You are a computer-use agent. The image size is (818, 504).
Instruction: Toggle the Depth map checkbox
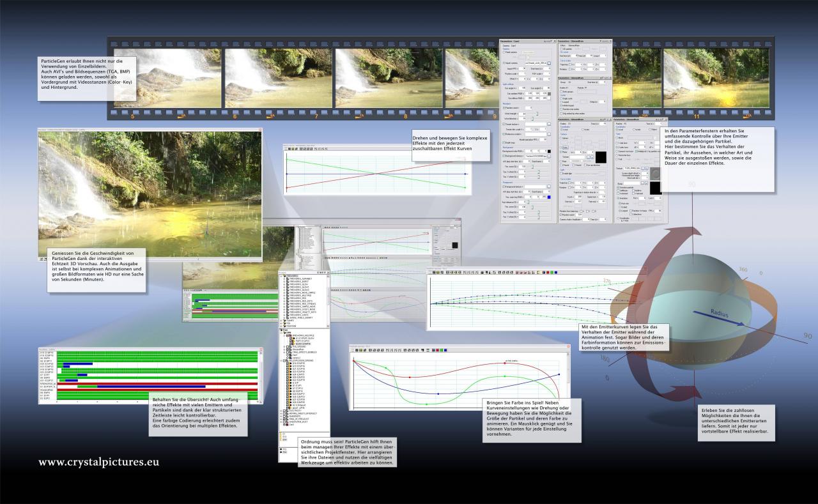pyautogui.click(x=504, y=142)
